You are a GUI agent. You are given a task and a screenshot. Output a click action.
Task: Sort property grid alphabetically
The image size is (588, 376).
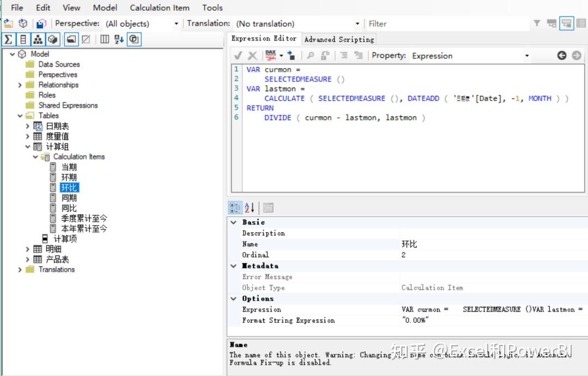tap(250, 208)
